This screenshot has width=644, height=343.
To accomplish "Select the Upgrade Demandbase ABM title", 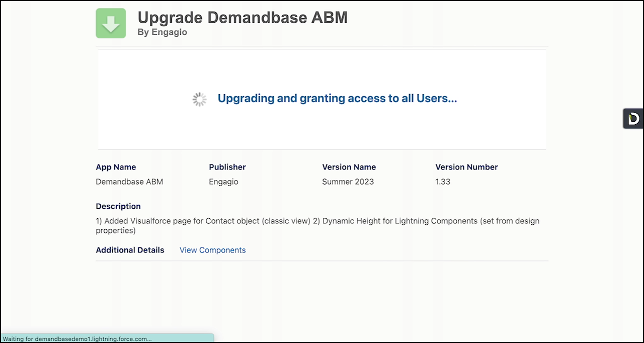I will (x=243, y=17).
